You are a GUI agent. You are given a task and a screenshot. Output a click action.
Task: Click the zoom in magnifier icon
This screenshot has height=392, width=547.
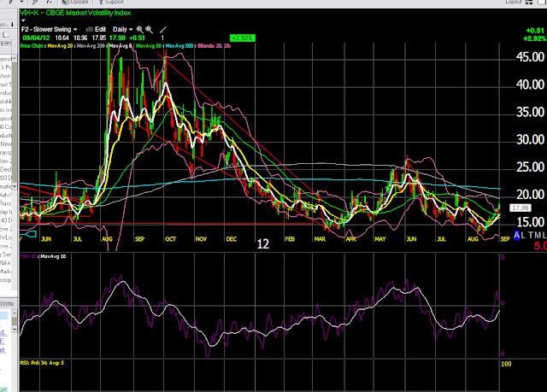click(150, 30)
